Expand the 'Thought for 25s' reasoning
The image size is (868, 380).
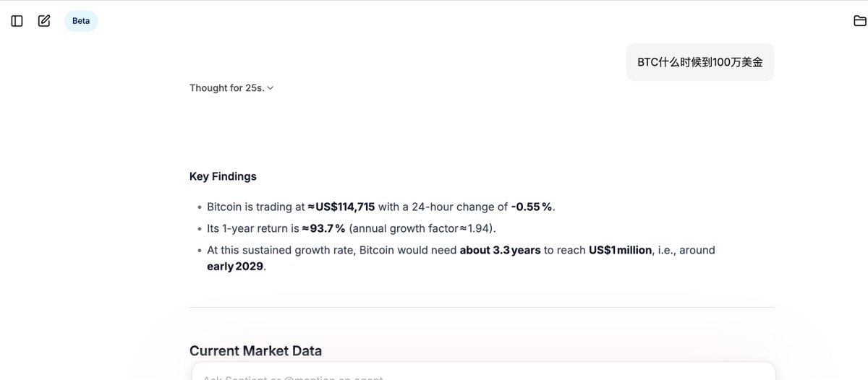point(231,88)
